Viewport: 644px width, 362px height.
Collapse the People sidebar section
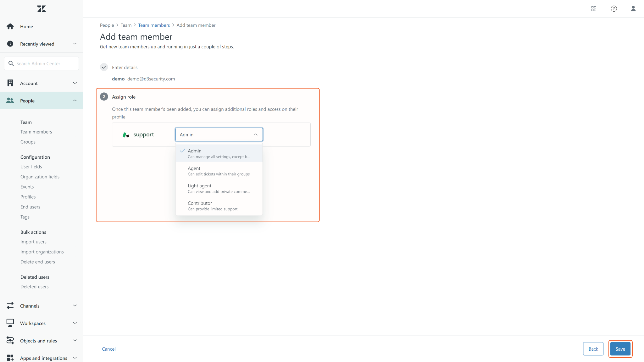click(x=75, y=101)
